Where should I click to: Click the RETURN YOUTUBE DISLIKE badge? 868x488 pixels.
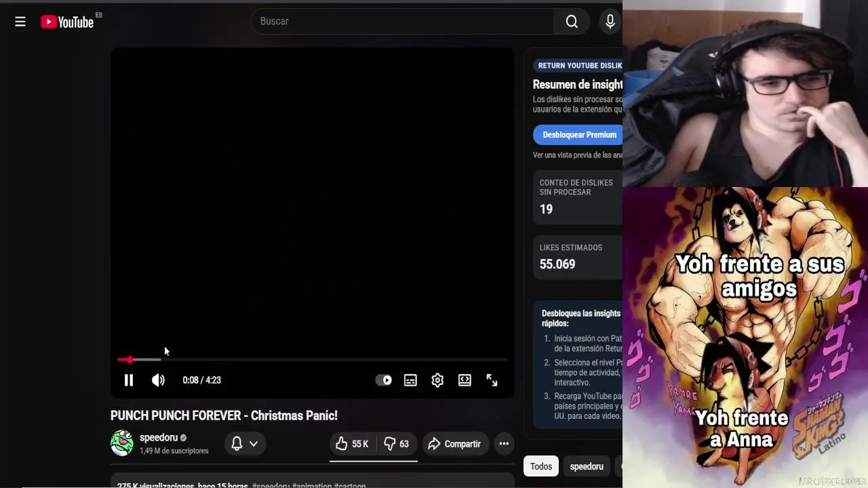coord(578,66)
